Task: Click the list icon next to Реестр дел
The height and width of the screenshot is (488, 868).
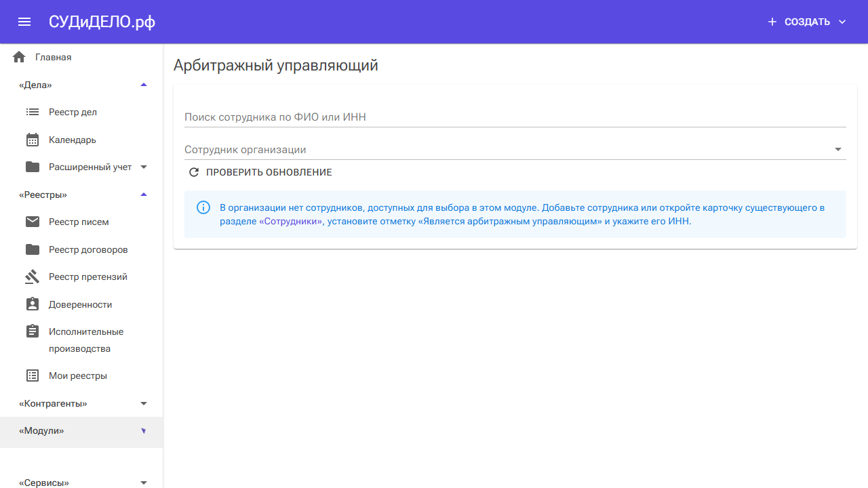Action: (x=33, y=112)
